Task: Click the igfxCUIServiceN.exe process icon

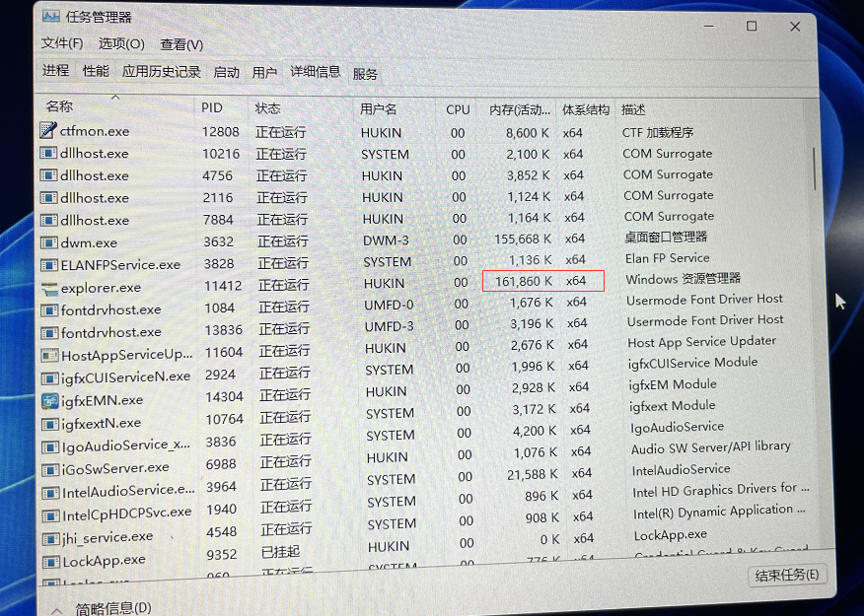Action: pyautogui.click(x=49, y=377)
